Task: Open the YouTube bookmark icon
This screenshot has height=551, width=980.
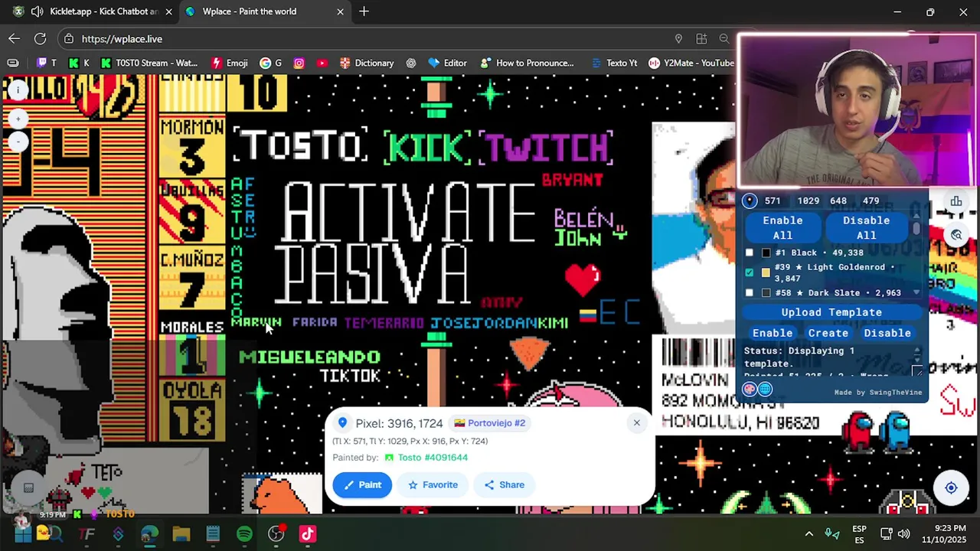Action: pos(322,63)
